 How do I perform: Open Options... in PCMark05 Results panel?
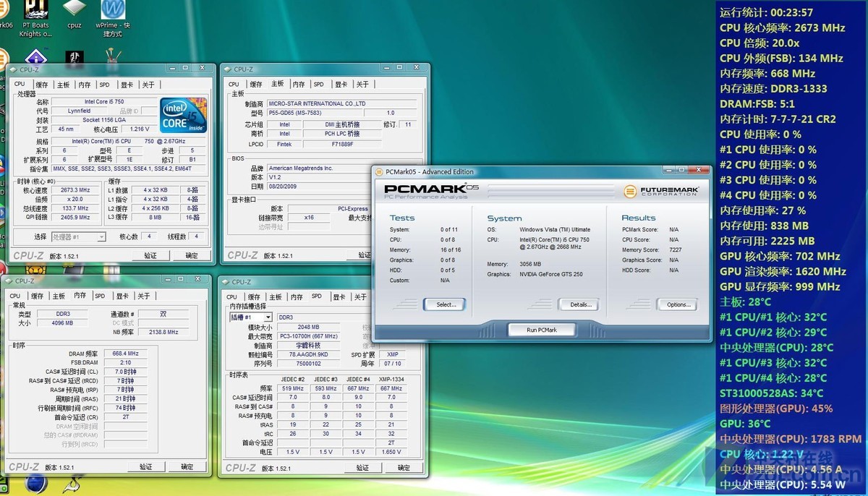[678, 304]
